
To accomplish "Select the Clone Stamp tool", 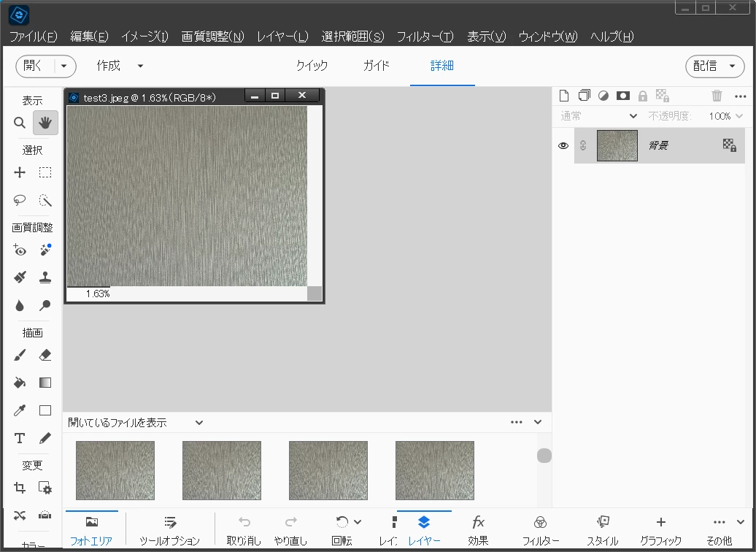I will pos(45,277).
